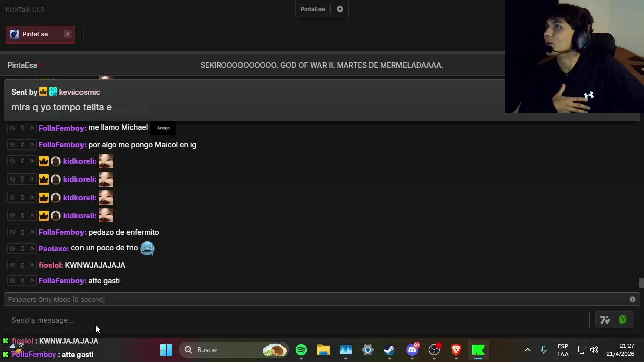Ban Paolaxo via the row's ban icon

12,248
